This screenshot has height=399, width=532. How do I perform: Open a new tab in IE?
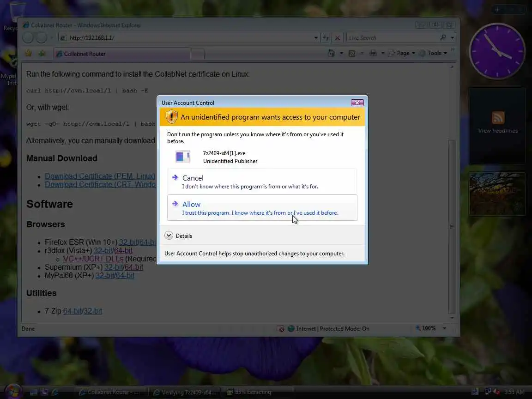[x=198, y=54]
